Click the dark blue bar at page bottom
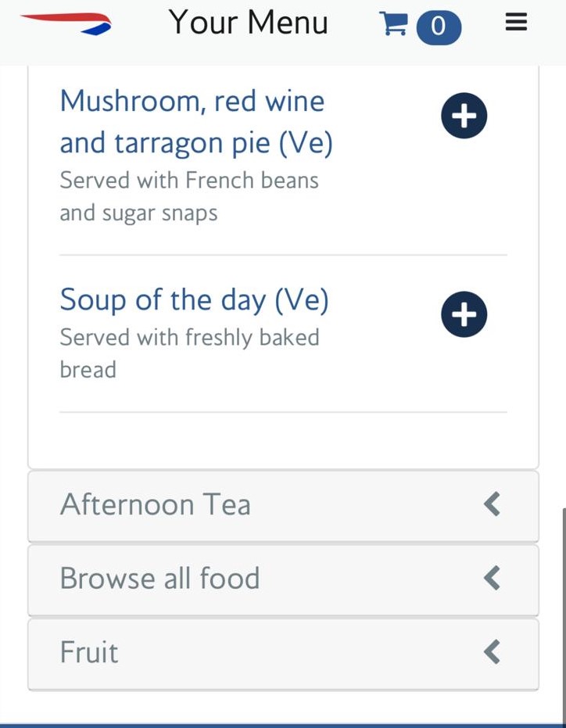The image size is (566, 728). (283, 725)
